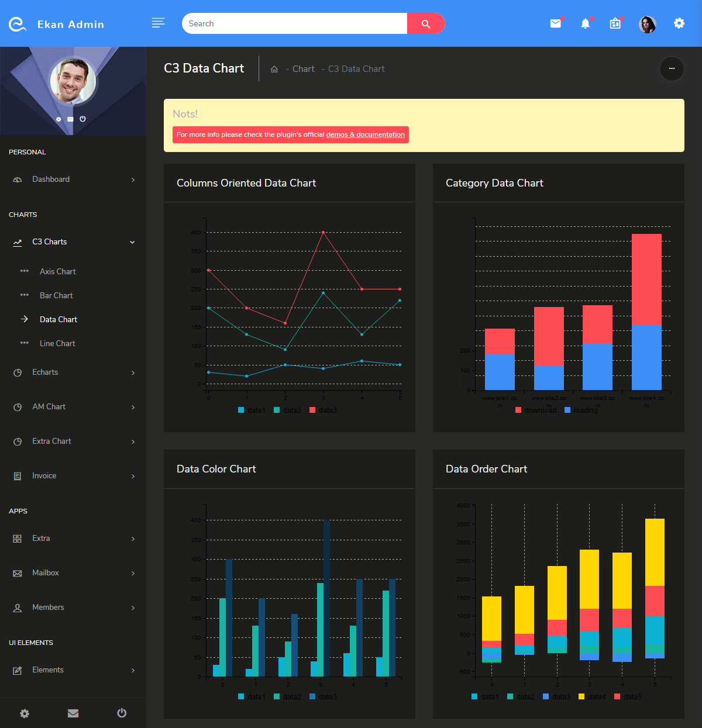
Task: Open Axis Chart from the sidebar
Action: tap(57, 271)
